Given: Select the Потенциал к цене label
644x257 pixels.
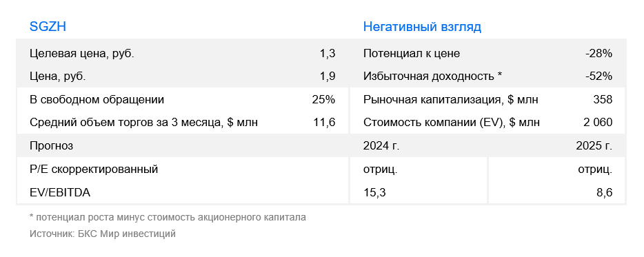Looking at the screenshot, I should [x=412, y=53].
